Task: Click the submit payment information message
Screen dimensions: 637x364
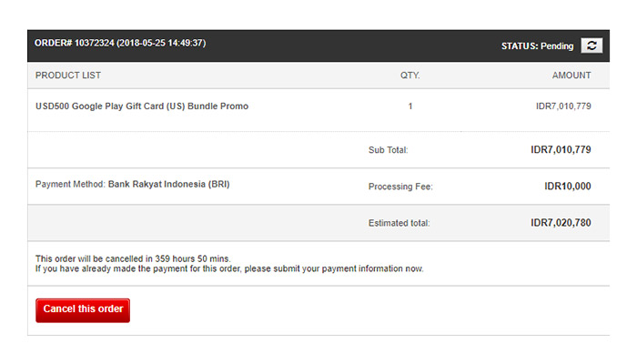Action: [229, 269]
